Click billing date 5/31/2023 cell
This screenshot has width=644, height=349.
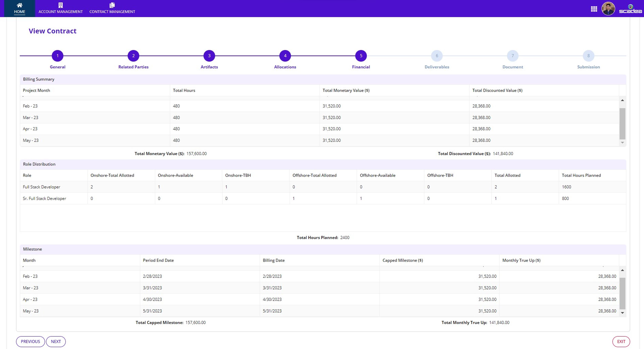tap(320, 311)
